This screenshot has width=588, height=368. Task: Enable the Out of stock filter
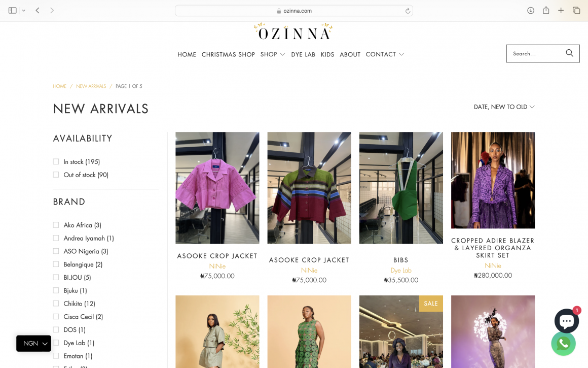(x=56, y=175)
